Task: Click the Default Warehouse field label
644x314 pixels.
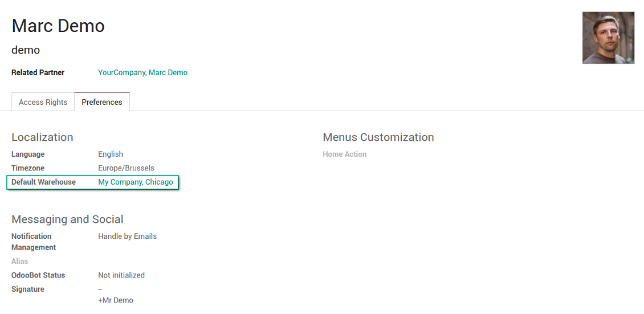Action: (43, 182)
